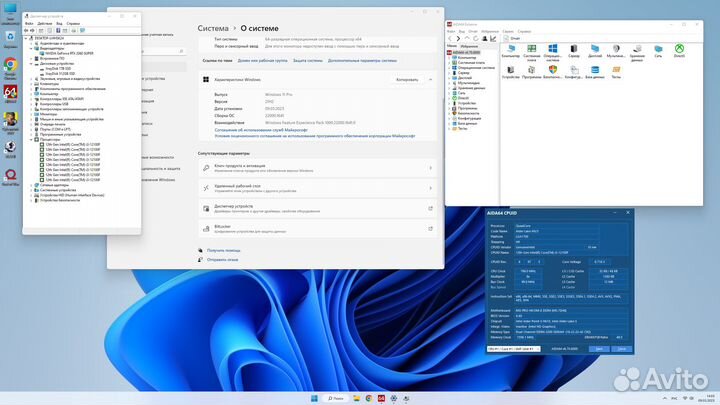Click Отправить отзыв link

click(x=222, y=259)
